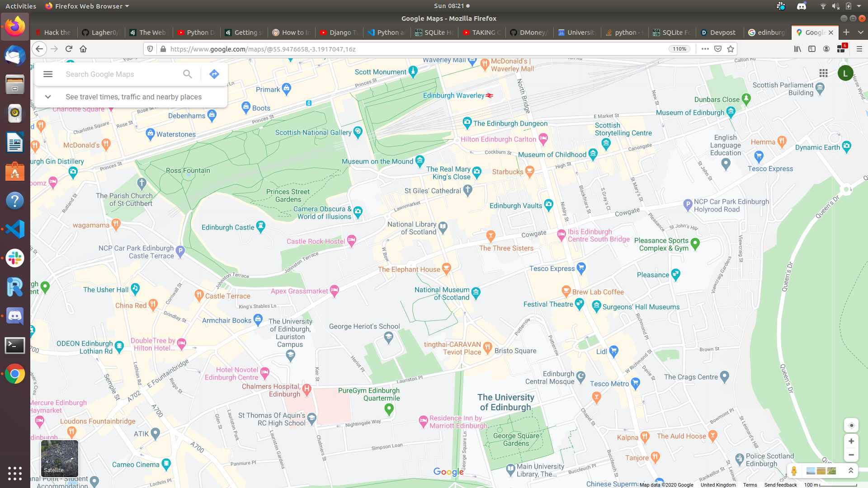Screen dimensions: 868x488
Task: Open the Terms link
Action: (x=750, y=485)
